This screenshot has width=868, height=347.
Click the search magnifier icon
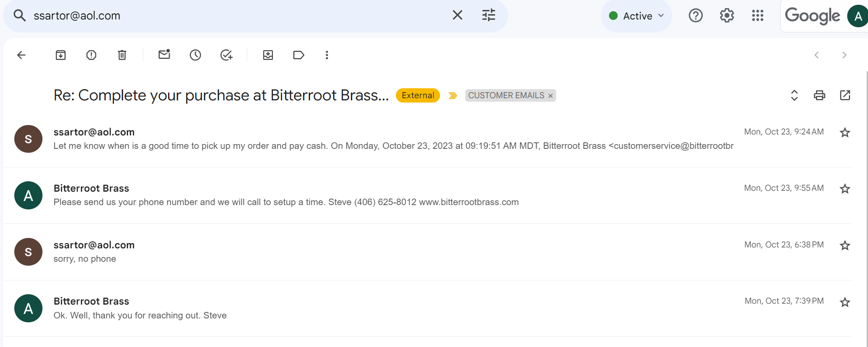click(19, 16)
